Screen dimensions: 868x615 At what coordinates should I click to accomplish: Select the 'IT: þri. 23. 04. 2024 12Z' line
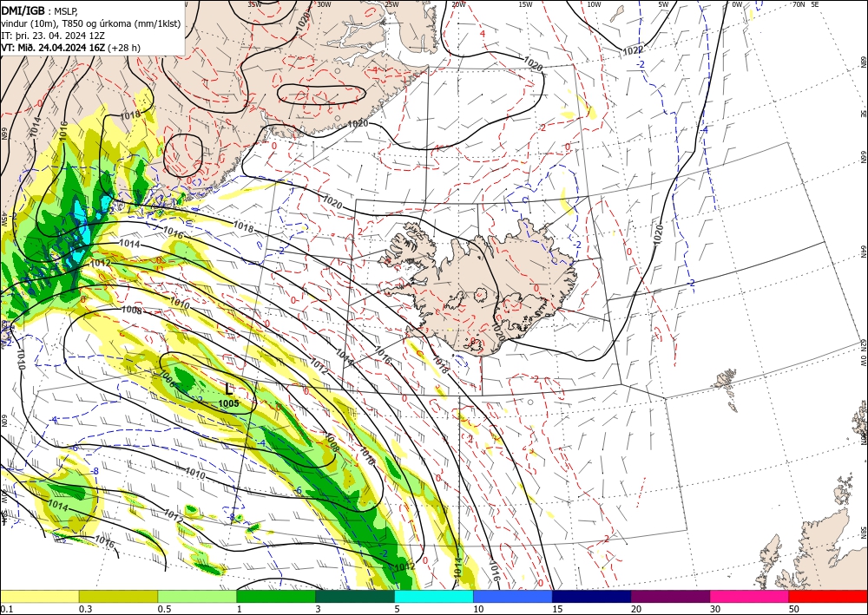click(52, 36)
